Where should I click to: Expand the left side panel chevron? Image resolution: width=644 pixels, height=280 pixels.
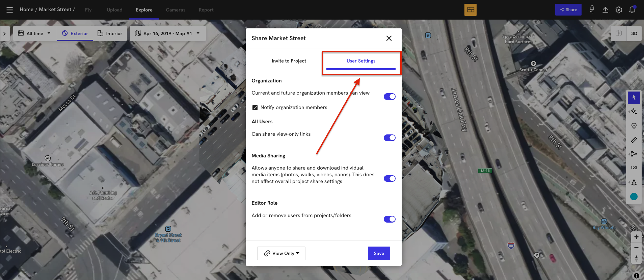[x=4, y=33]
